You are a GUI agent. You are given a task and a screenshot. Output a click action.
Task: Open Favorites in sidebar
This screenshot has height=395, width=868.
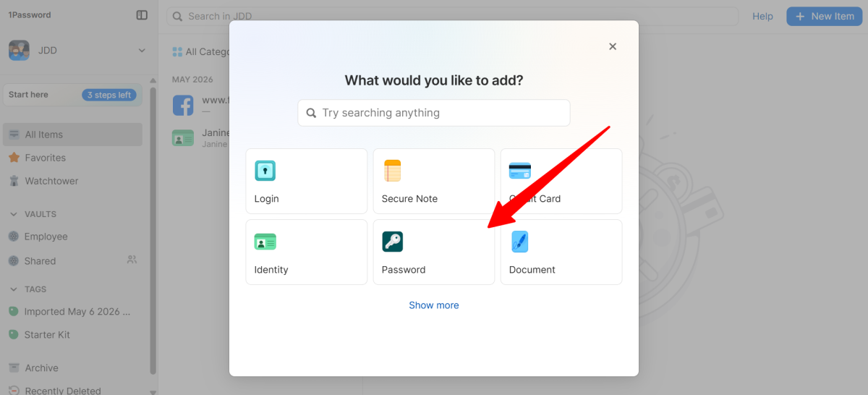[x=73, y=158]
